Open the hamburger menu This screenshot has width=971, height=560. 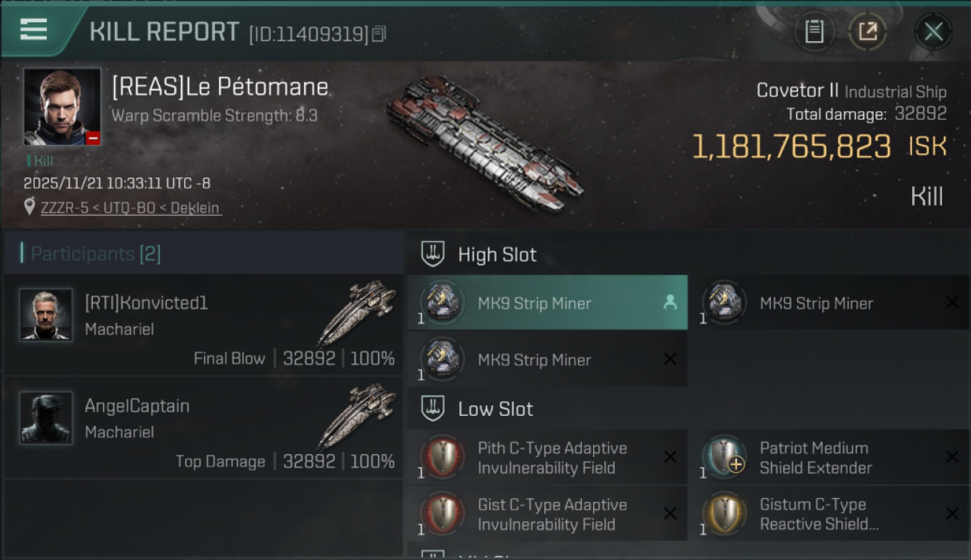pos(34,30)
